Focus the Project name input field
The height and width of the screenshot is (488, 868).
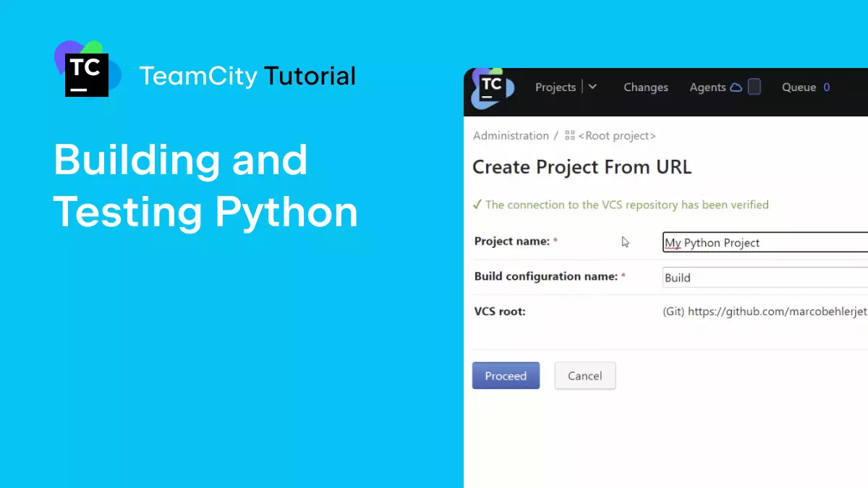pyautogui.click(x=765, y=243)
